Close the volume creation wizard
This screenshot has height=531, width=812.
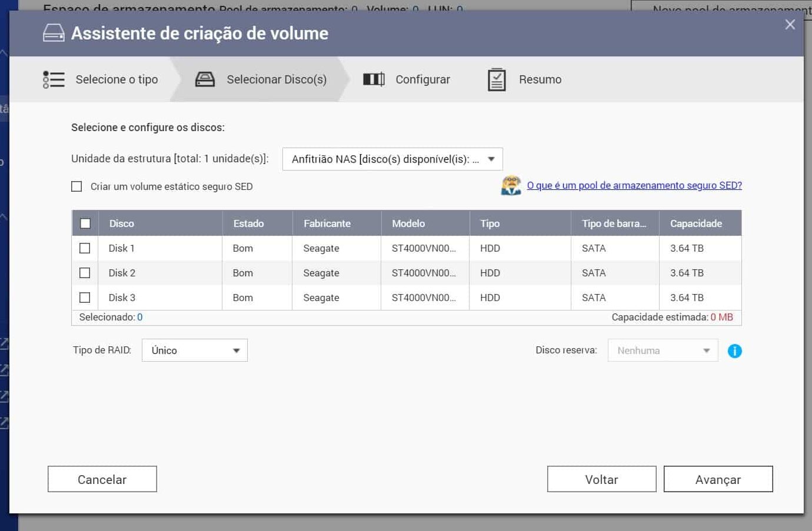(790, 25)
